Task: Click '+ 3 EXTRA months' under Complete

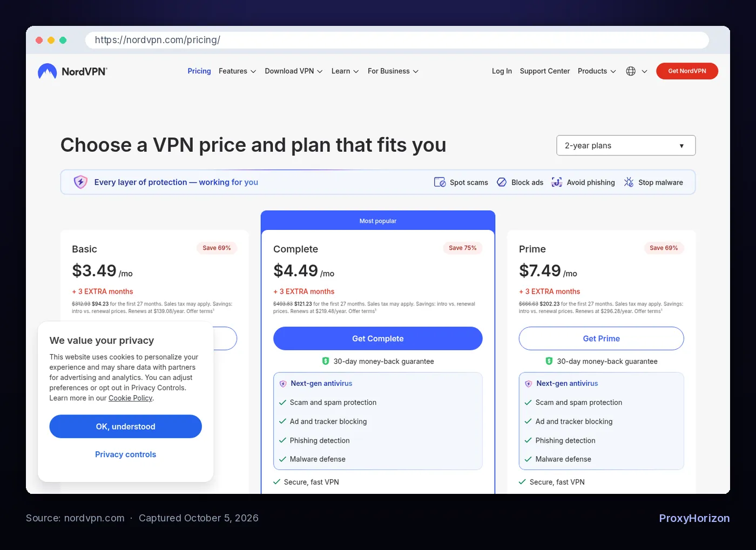Action: (304, 291)
